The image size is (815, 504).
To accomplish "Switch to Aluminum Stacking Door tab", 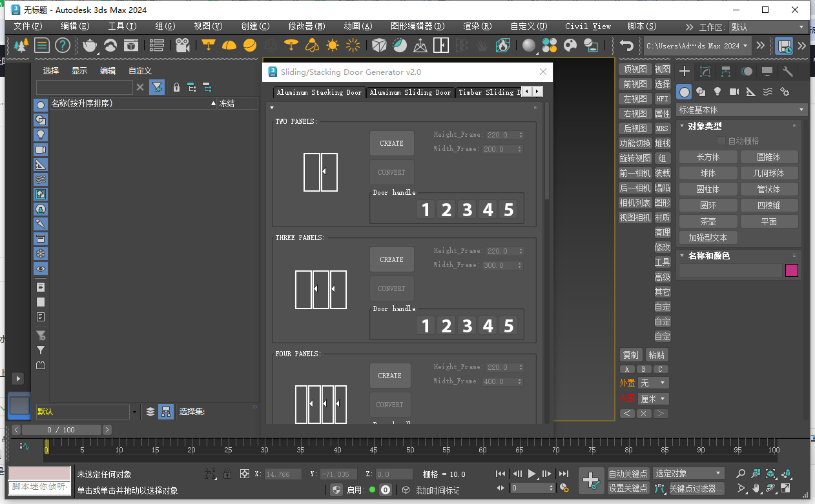I will click(x=319, y=92).
